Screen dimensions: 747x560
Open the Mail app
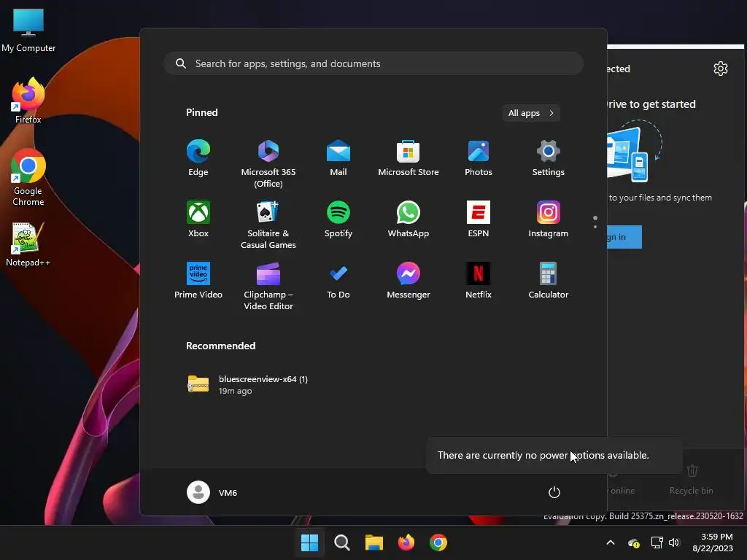tap(338, 158)
